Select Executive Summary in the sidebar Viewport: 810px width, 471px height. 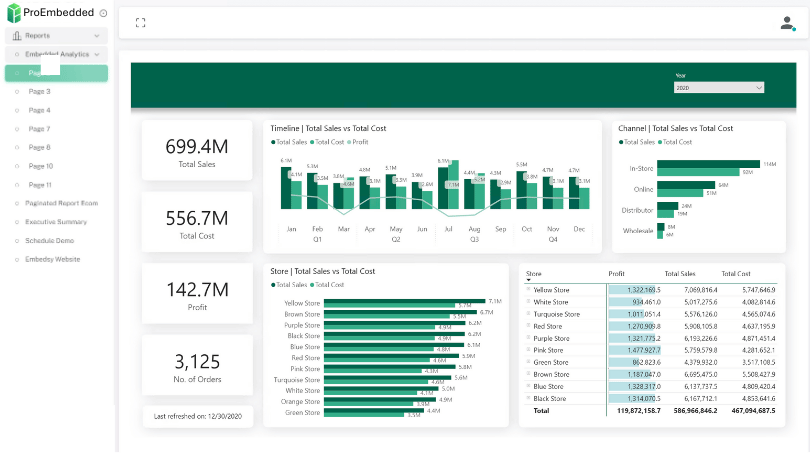pos(56,221)
